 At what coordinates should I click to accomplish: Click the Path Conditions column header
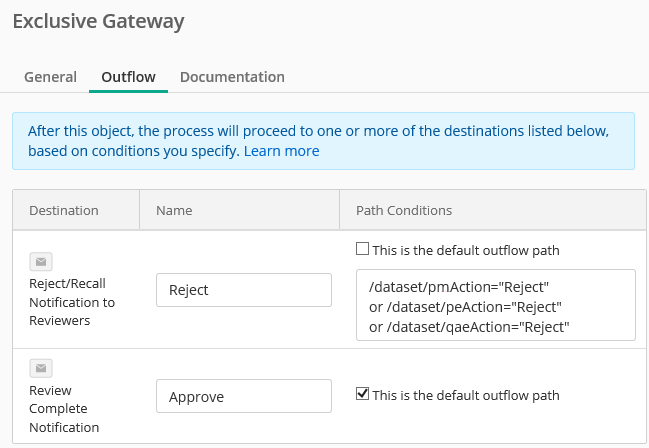404,210
